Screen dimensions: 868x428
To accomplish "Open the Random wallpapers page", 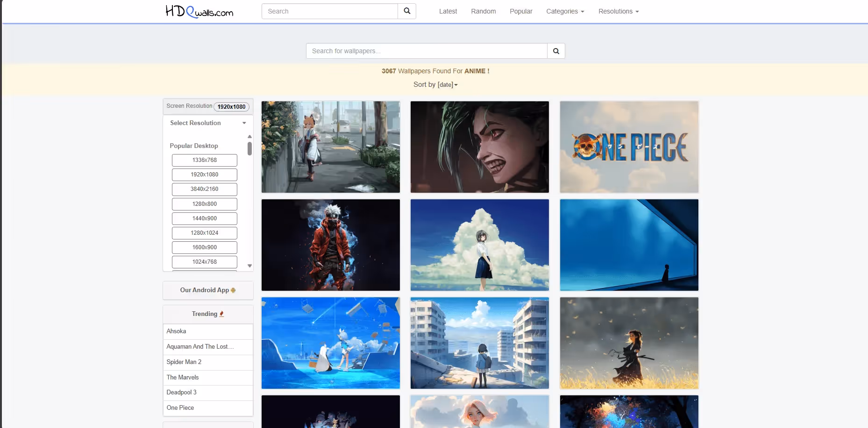I will [x=483, y=11].
